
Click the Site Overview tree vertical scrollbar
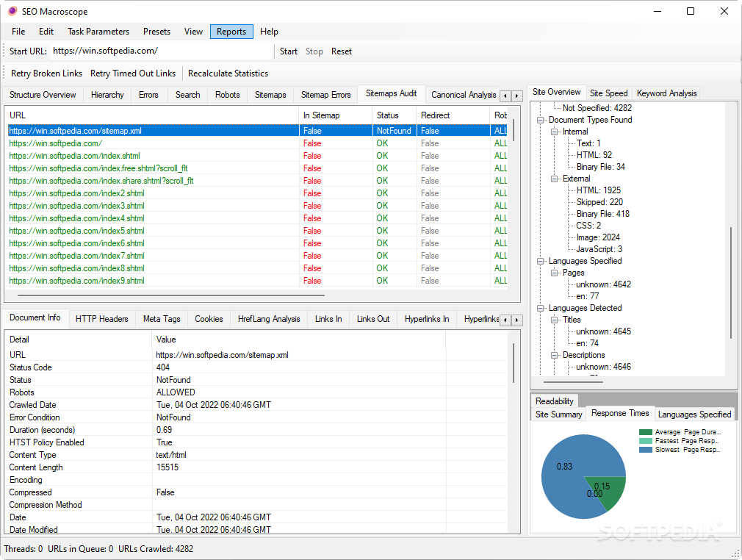click(x=731, y=282)
